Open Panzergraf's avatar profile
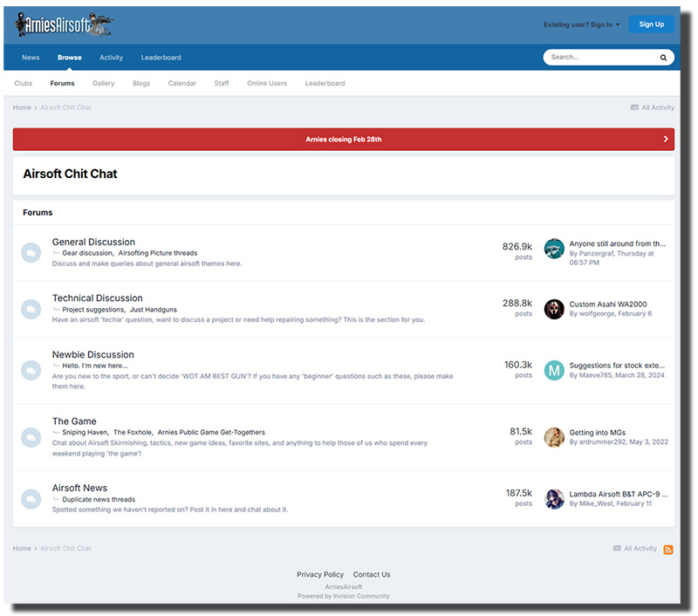 (554, 249)
